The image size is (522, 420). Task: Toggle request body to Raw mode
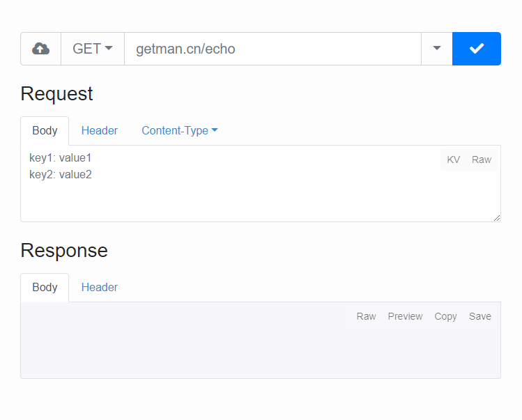482,160
